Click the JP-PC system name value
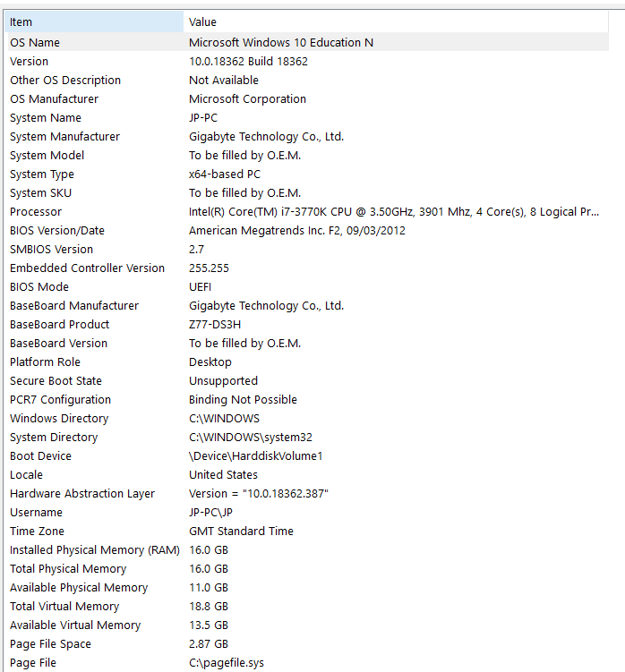Image resolution: width=625 pixels, height=672 pixels. tap(203, 118)
